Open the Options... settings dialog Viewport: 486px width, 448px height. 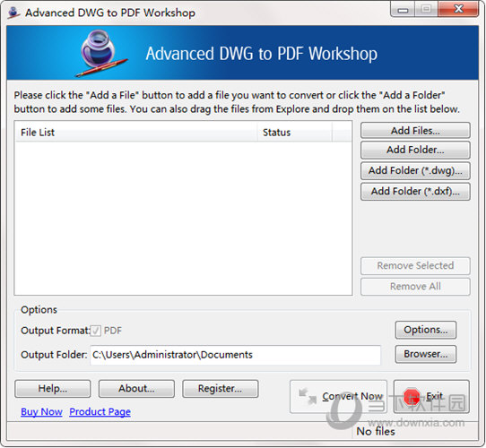(426, 330)
